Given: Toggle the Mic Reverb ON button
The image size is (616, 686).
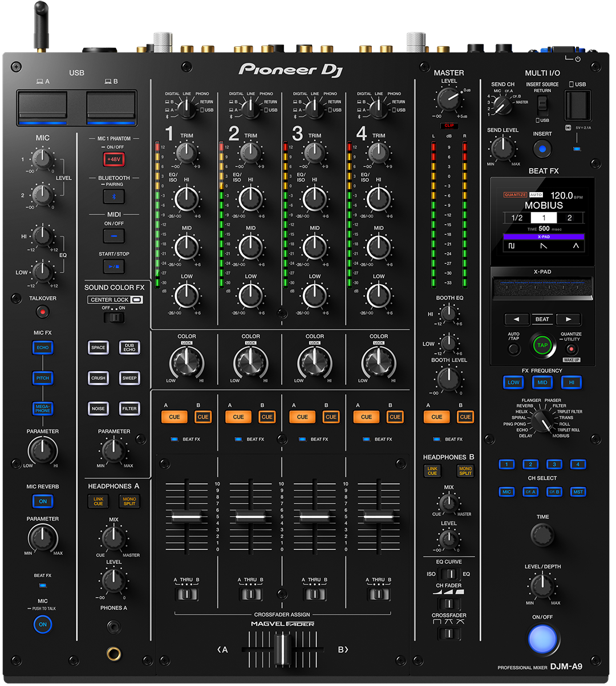Looking at the screenshot, I should (43, 501).
